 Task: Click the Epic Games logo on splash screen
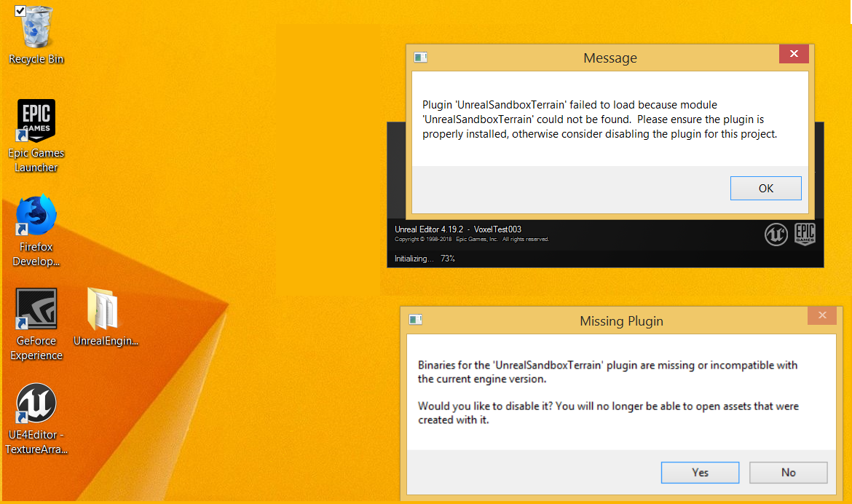point(805,235)
